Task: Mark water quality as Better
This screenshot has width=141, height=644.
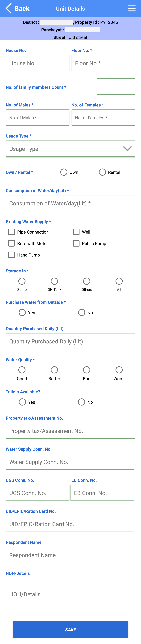Action: [54, 370]
